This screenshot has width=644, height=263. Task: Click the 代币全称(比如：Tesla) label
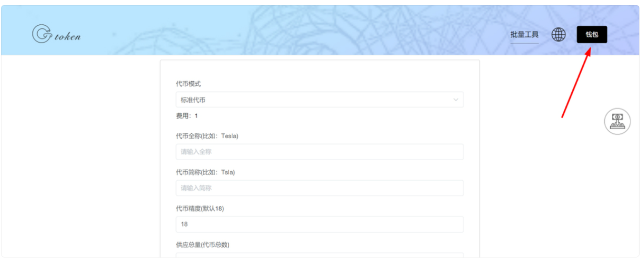click(207, 136)
